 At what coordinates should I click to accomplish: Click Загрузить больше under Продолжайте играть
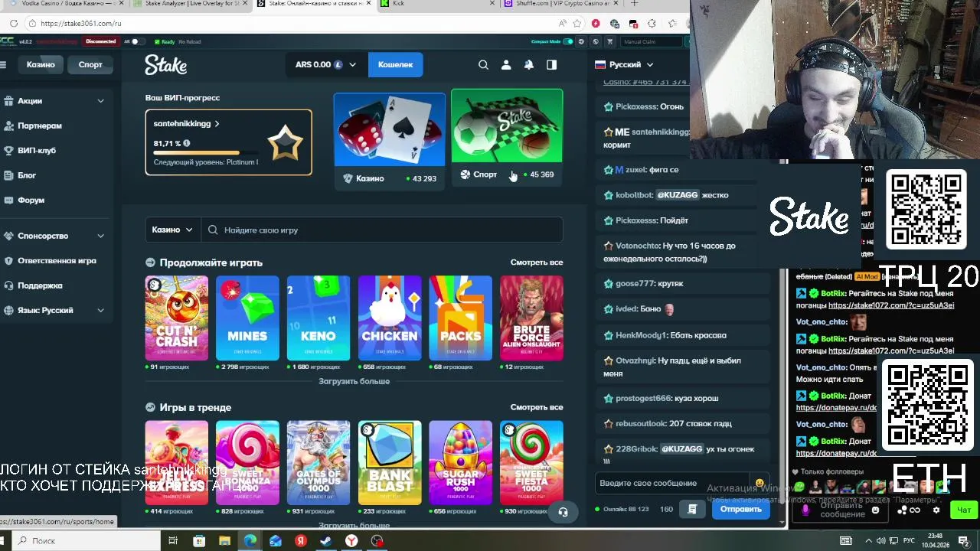pyautogui.click(x=354, y=381)
